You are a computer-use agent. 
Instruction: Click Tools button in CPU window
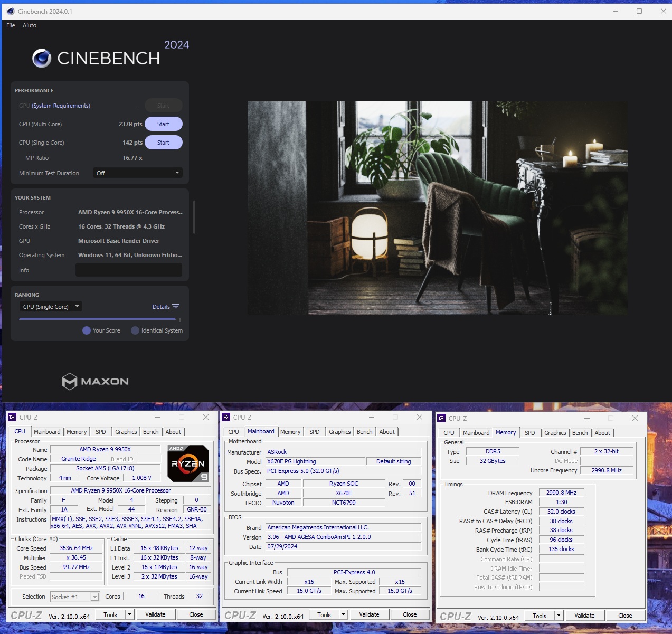pos(110,614)
